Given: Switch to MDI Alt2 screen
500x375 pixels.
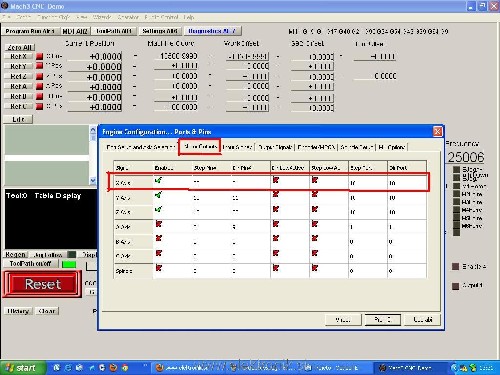Looking at the screenshot, I should click(75, 31).
